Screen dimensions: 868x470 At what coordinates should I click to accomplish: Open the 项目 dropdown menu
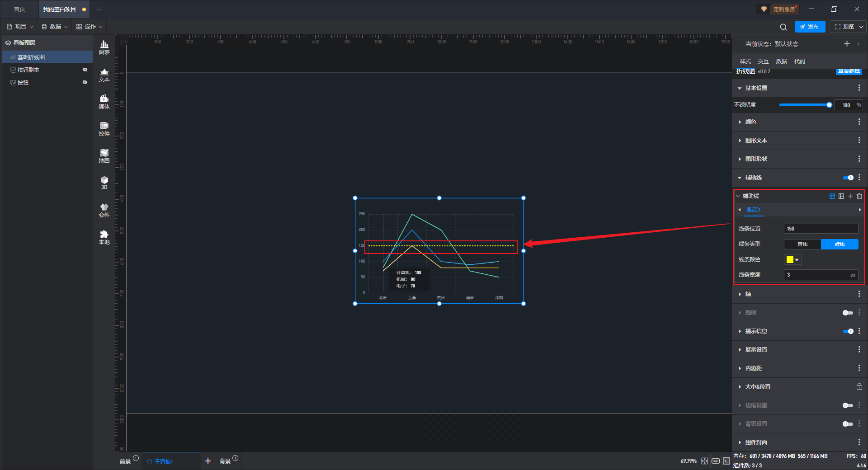(20, 27)
